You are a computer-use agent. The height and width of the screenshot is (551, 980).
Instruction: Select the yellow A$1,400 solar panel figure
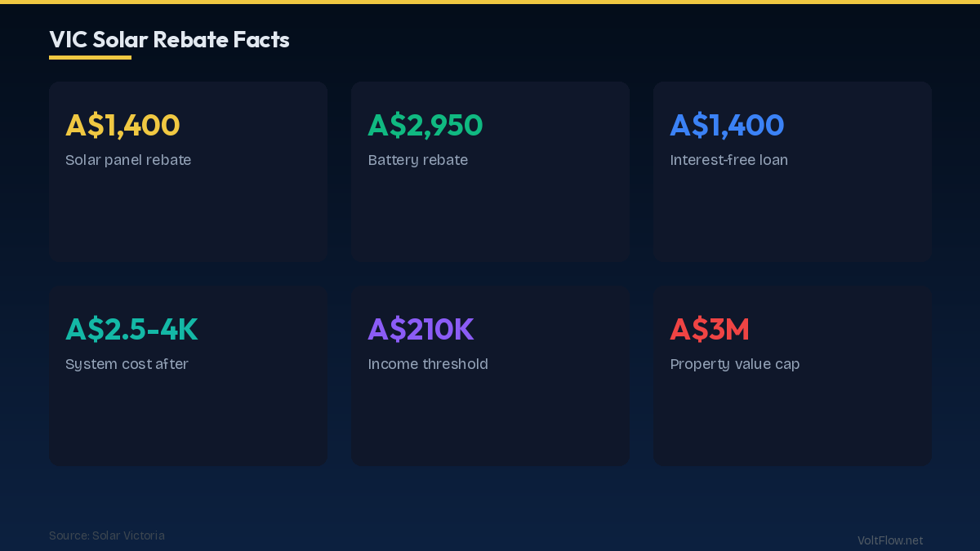(122, 125)
